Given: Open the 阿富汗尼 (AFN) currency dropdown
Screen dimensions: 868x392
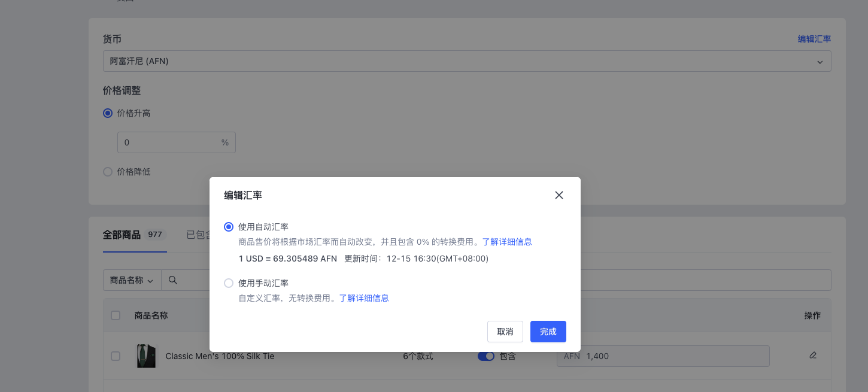Looking at the screenshot, I should pos(466,61).
